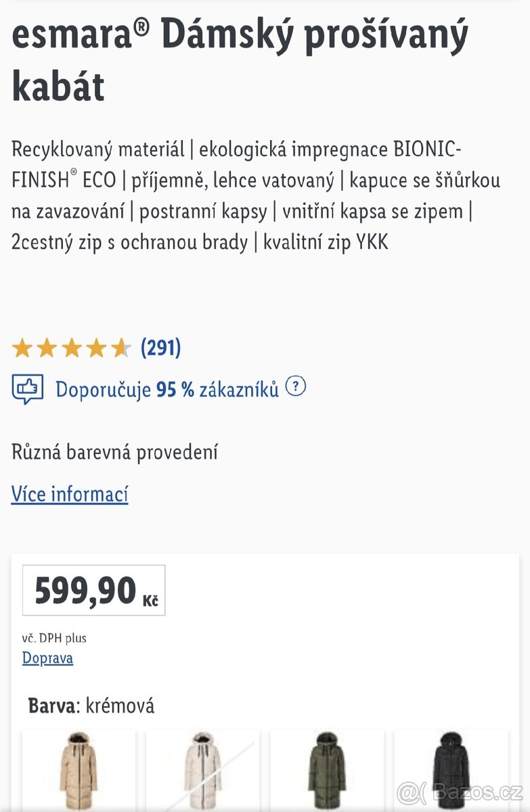Click the third rating star

[71, 348]
